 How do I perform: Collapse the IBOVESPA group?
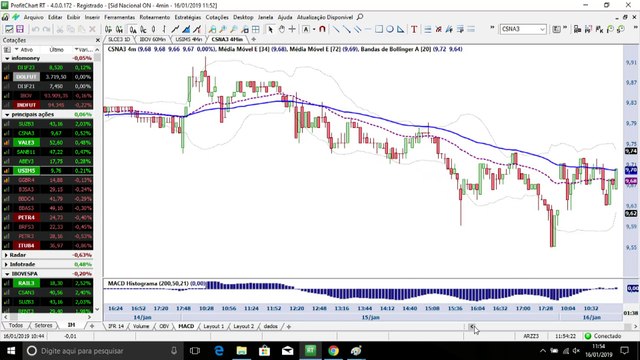tap(7, 273)
